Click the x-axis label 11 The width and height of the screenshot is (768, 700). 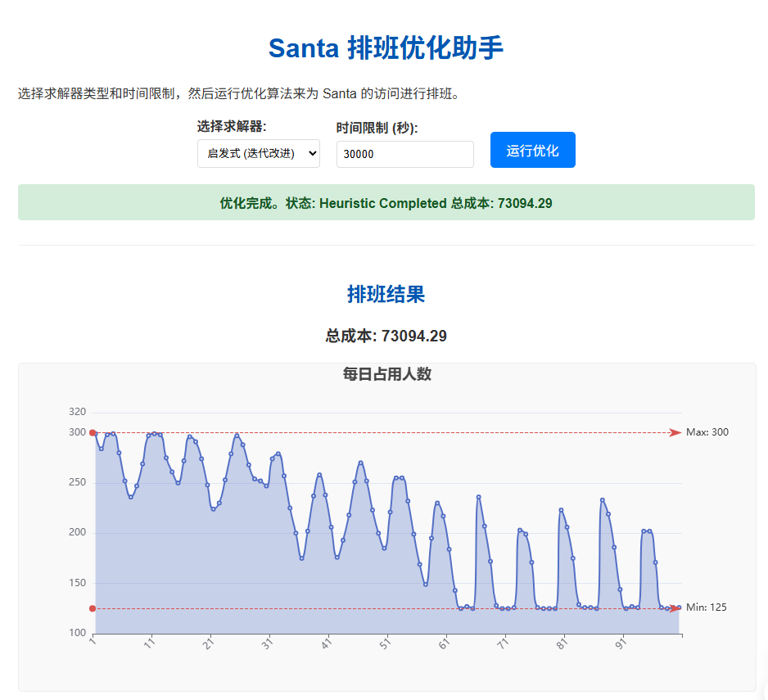click(x=149, y=644)
